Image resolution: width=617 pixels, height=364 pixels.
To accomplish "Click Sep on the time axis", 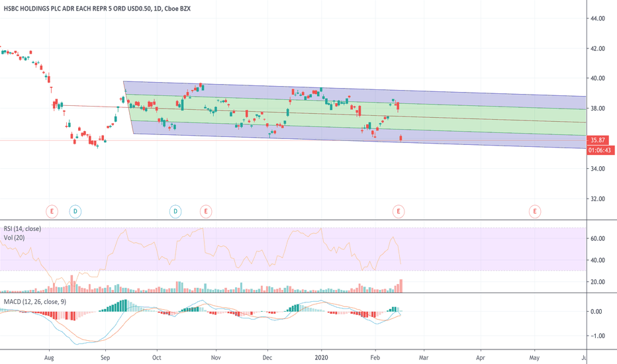I will coord(105,357).
